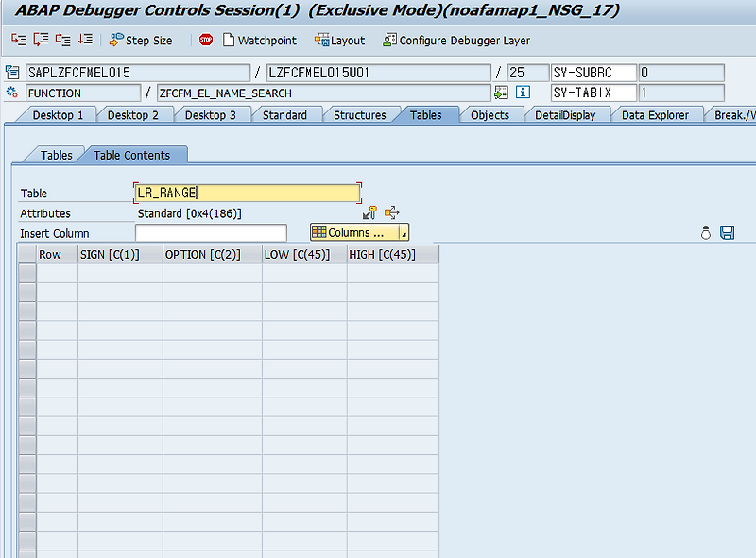Create a Watchpoint using the stop icon
This screenshot has height=558, width=756.
coord(206,40)
